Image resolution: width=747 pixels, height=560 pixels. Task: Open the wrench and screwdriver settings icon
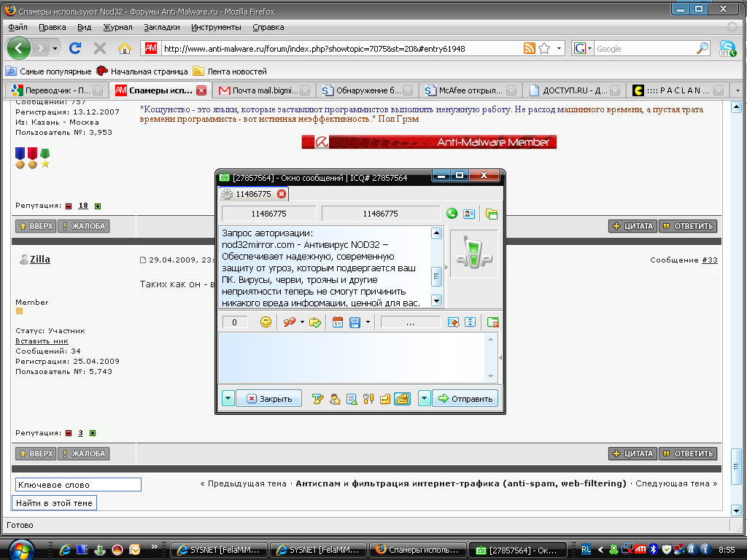tap(368, 399)
